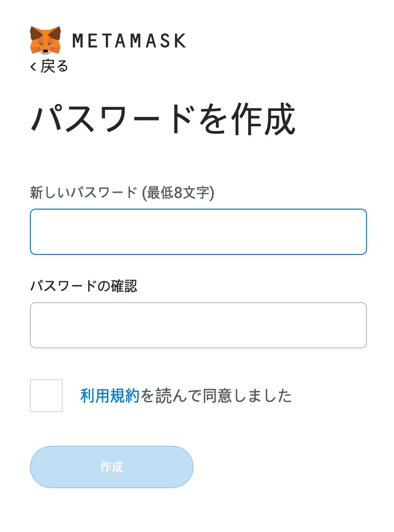
Task: Open the 利用規約 terms link
Action: coord(109,396)
